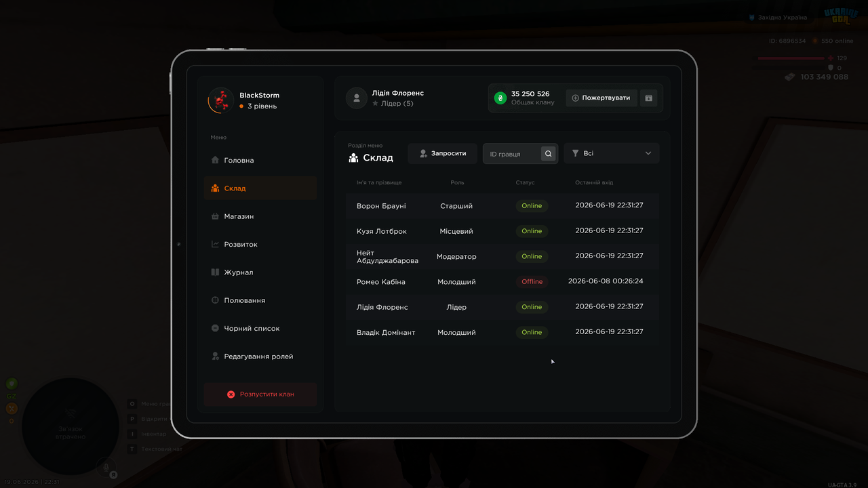Open Журнал menu section
Viewport: 868px width, 488px height.
(x=260, y=272)
